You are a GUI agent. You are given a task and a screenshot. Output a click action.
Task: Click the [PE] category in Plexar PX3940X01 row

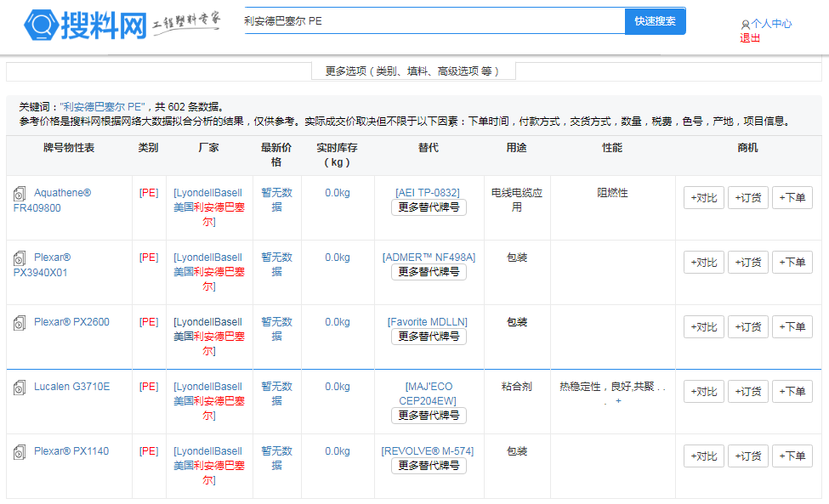[x=149, y=258]
